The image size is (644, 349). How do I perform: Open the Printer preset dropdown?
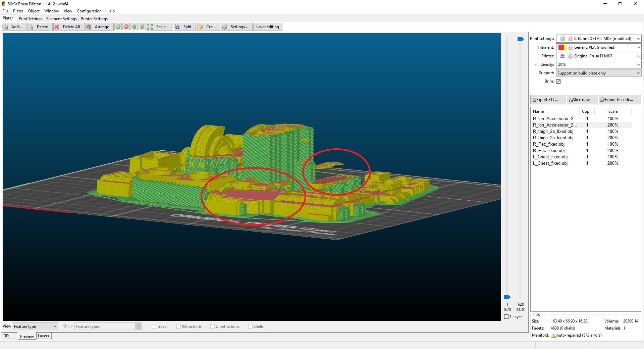click(x=599, y=56)
